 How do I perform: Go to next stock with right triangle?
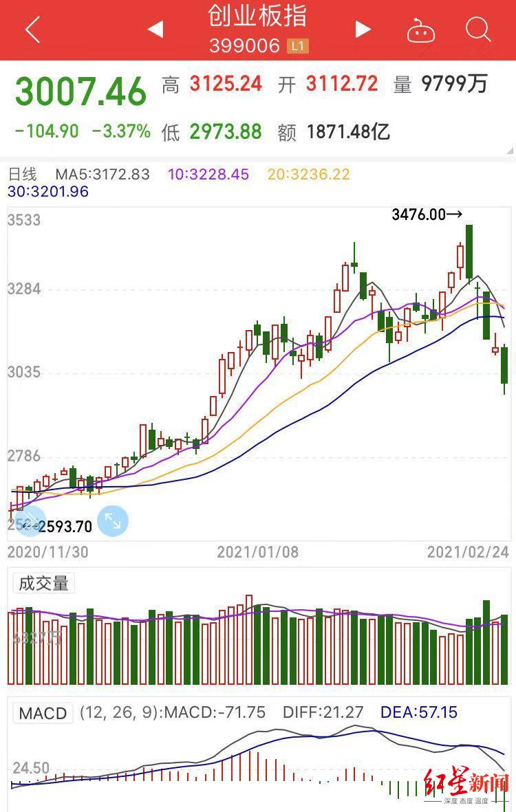click(x=363, y=29)
